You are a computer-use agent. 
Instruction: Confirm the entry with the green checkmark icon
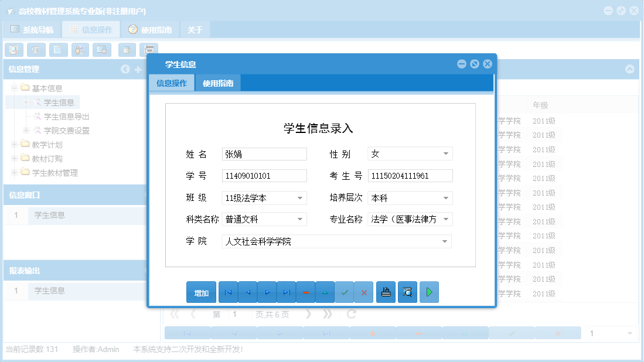pos(345,292)
